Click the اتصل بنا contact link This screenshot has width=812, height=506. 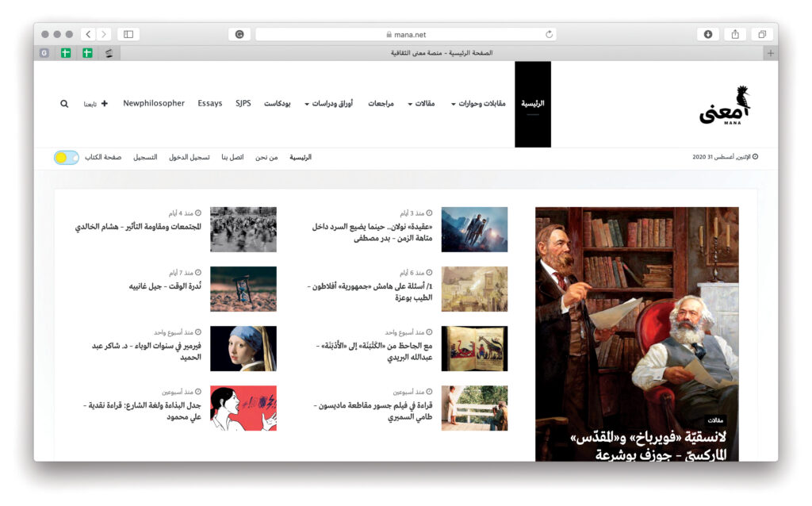[x=232, y=157]
